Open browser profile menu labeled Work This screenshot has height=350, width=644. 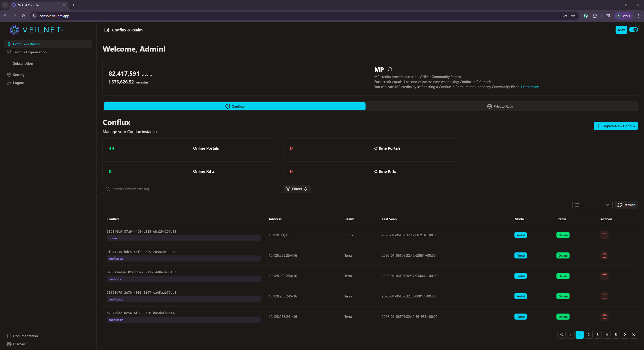[623, 16]
